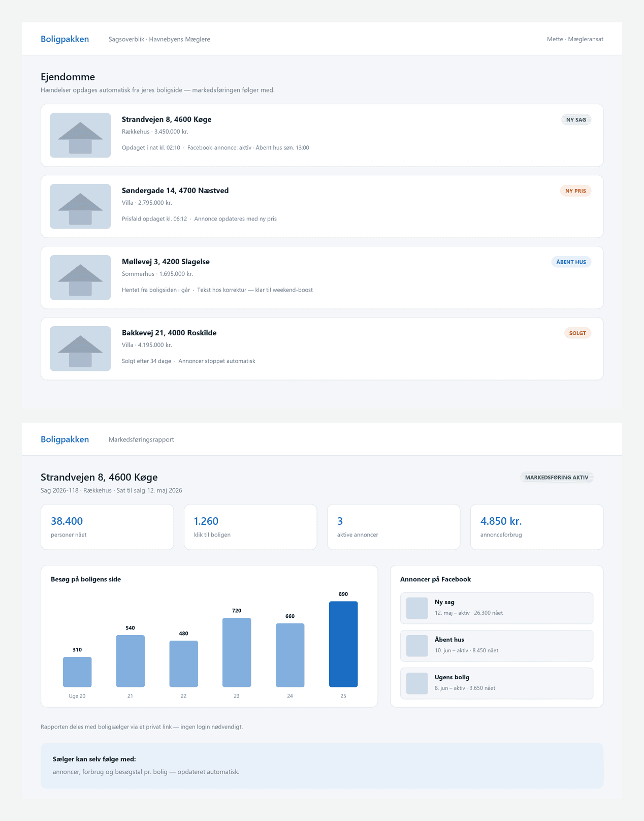Click the 'Rækkehus · 3.450.000 kr.' text
Screen dimensions: 644x821
click(x=155, y=132)
